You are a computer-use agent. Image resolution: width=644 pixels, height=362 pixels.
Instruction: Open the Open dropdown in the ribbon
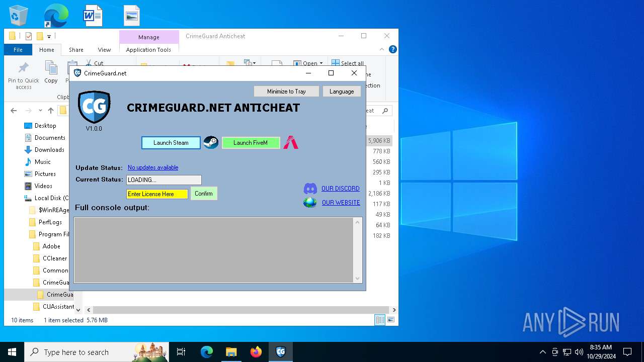(308, 63)
